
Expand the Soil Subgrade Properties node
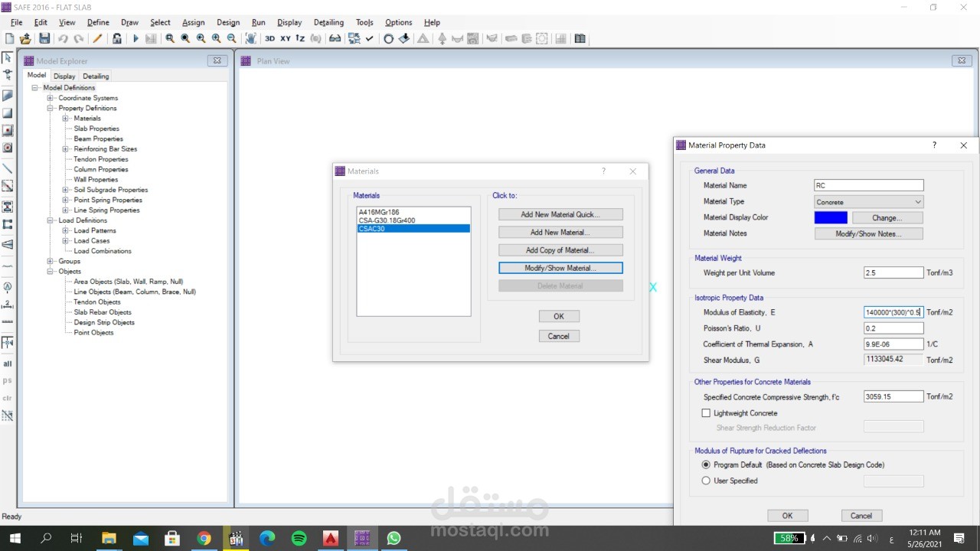point(65,190)
